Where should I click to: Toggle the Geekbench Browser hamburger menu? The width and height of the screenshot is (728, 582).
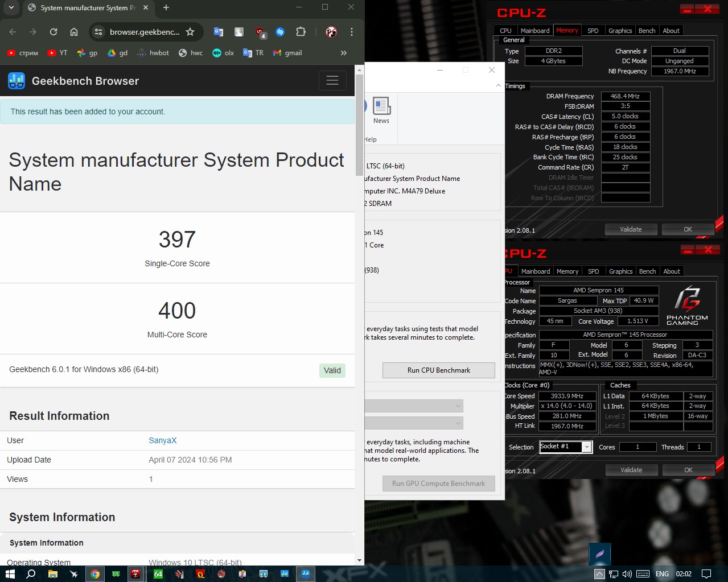pos(332,81)
